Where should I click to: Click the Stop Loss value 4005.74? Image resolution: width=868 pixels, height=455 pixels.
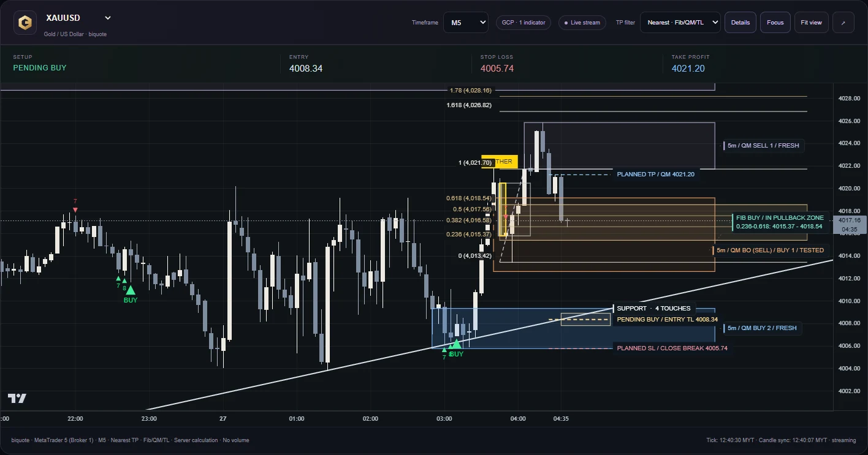tap(497, 69)
